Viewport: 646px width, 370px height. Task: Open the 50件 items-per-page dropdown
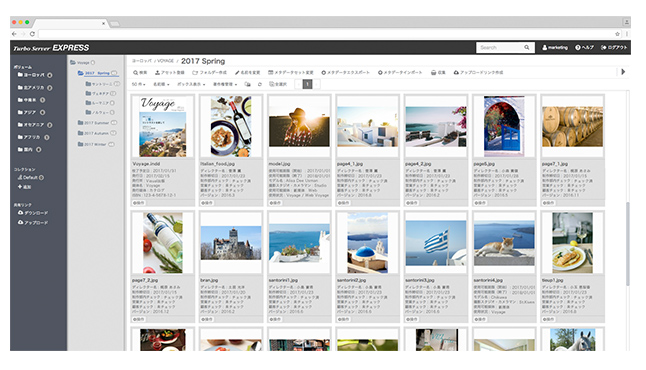click(x=138, y=84)
